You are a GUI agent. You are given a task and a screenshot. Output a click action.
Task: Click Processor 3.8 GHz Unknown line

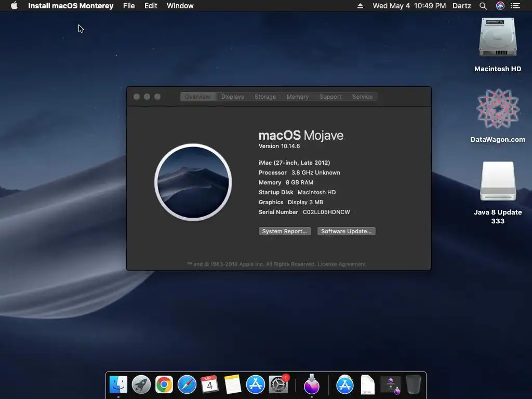click(299, 172)
